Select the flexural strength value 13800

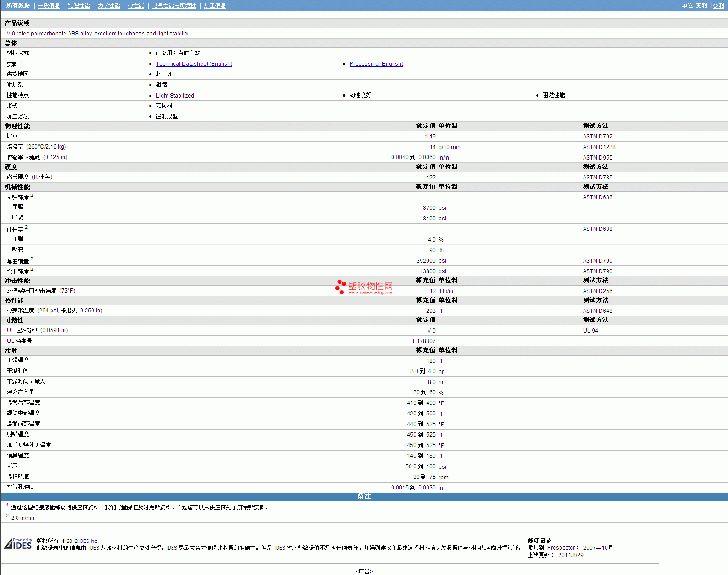click(428, 271)
